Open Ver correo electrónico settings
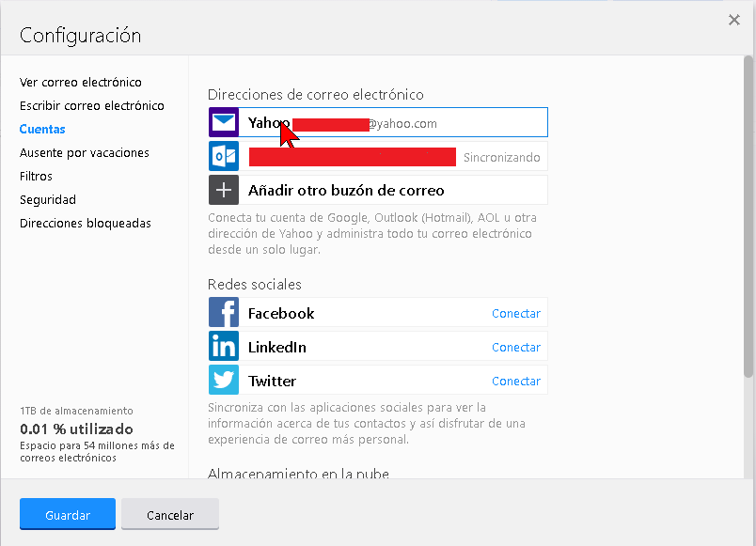 (x=81, y=83)
